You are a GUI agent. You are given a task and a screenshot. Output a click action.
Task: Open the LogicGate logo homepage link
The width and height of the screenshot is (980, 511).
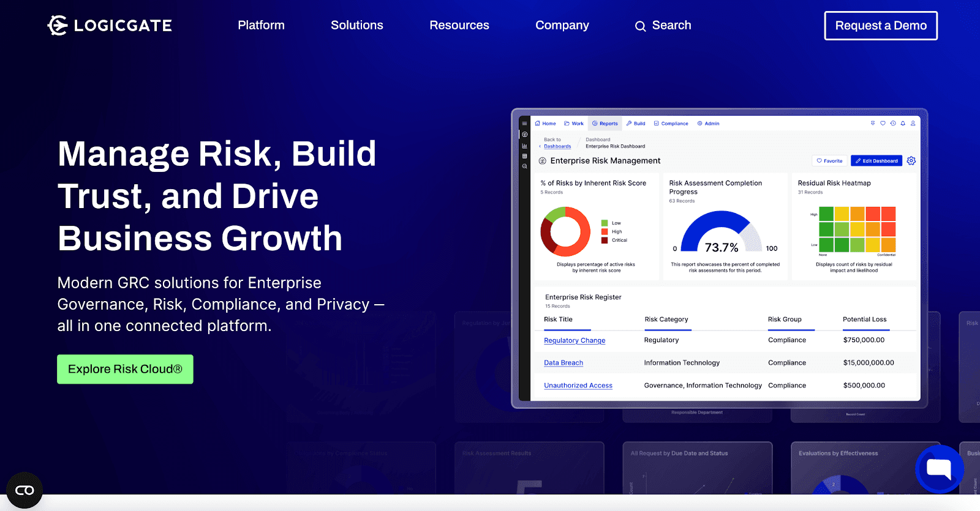[x=110, y=26]
